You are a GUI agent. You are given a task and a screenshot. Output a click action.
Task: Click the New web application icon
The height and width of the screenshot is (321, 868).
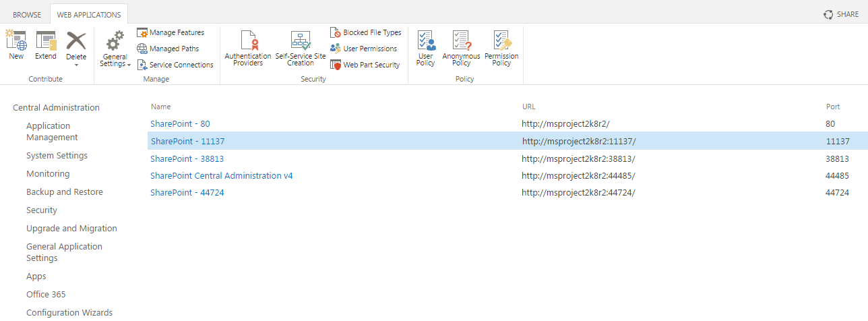(x=16, y=40)
